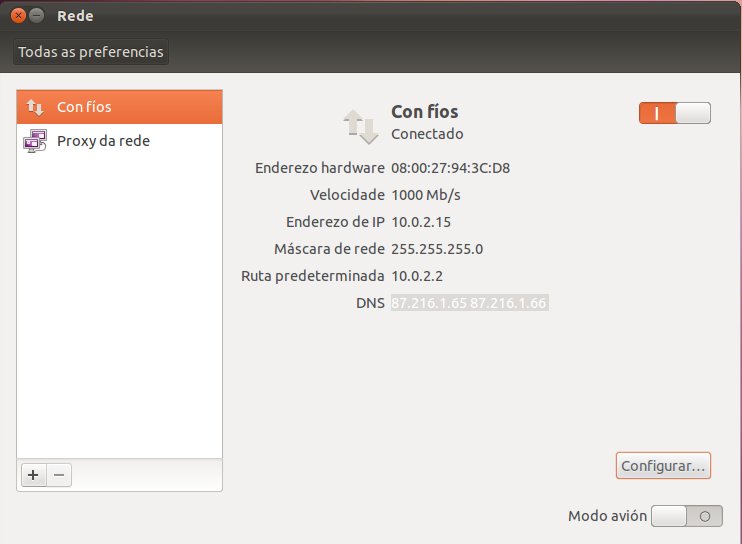
Task: Open the Configurar... dialog
Action: coord(663,465)
